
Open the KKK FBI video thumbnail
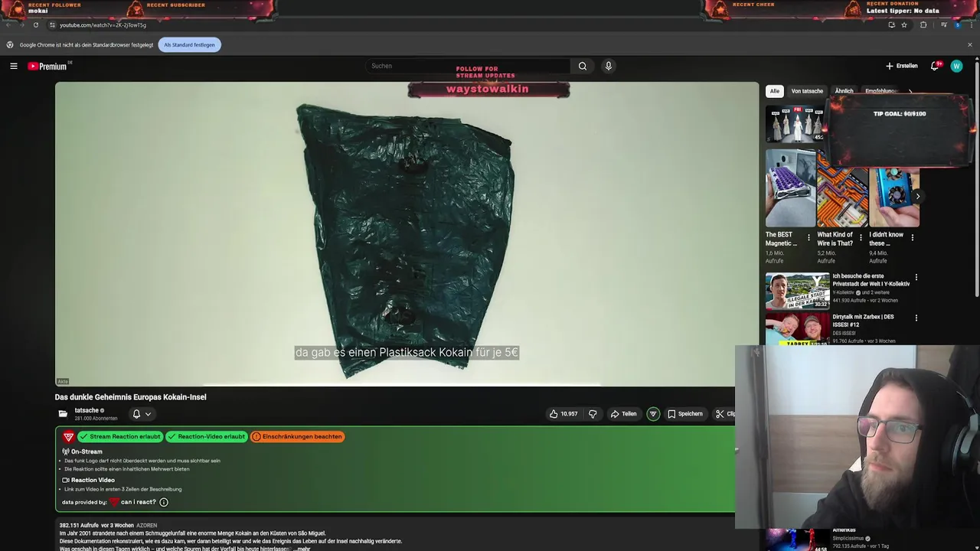(795, 123)
